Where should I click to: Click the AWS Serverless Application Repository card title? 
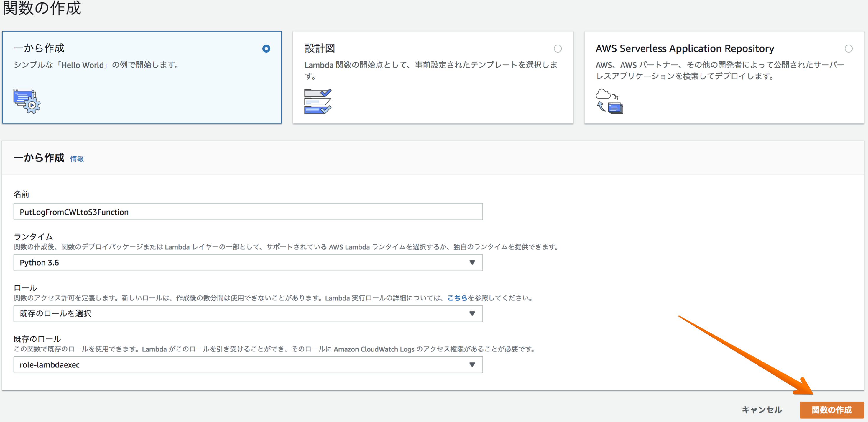tap(684, 49)
